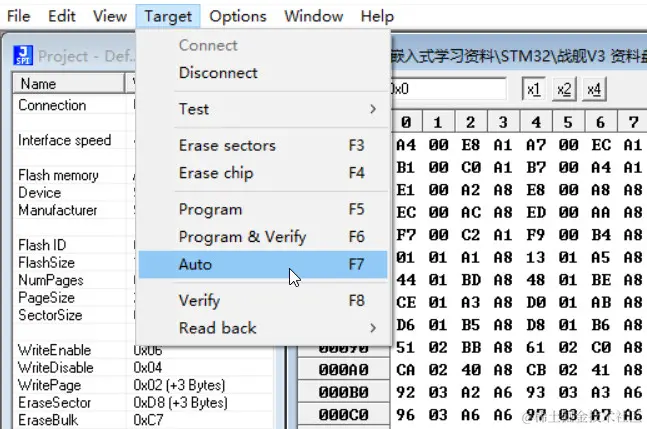The height and width of the screenshot is (429, 647).
Task: Select the 000A0 address row header
Action: coord(343,370)
